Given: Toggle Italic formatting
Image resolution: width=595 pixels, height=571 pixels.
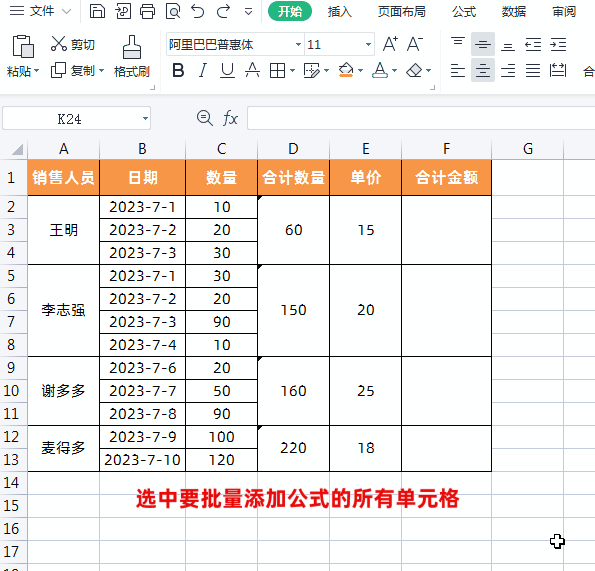Looking at the screenshot, I should [x=203, y=71].
